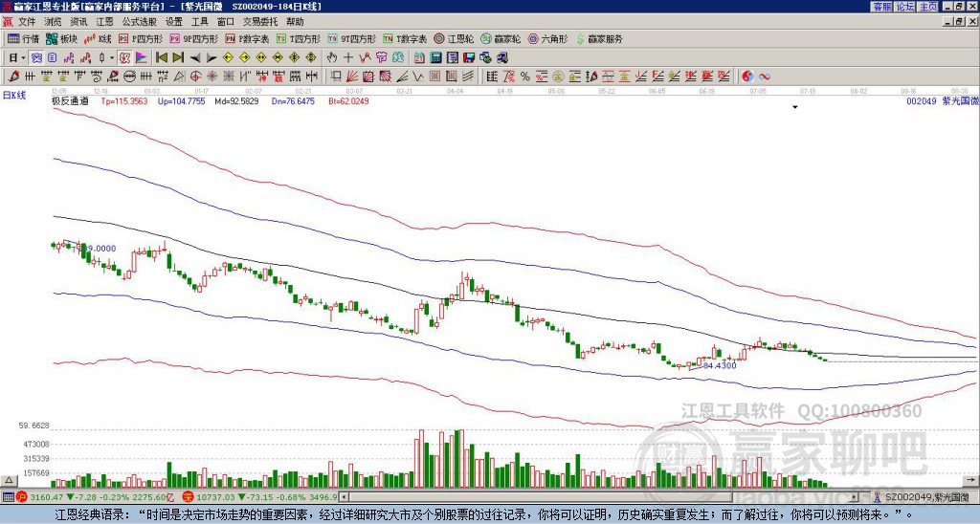Select the Gann fan lines tool

click(x=352, y=76)
